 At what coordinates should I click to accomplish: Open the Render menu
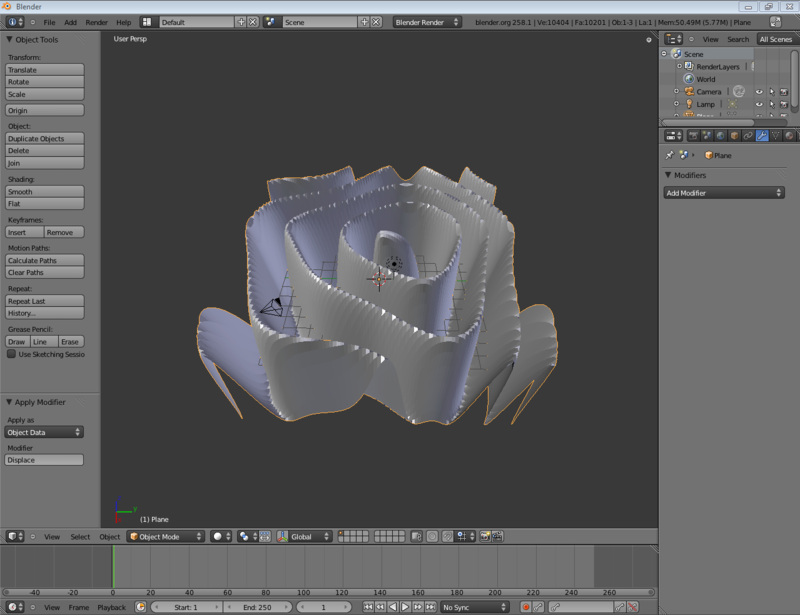[x=96, y=22]
